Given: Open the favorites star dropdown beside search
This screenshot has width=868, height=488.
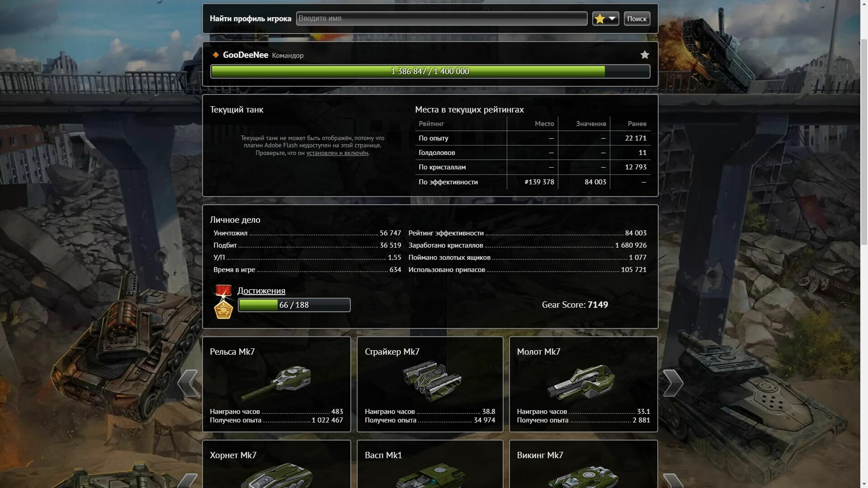Looking at the screenshot, I should 605,19.
